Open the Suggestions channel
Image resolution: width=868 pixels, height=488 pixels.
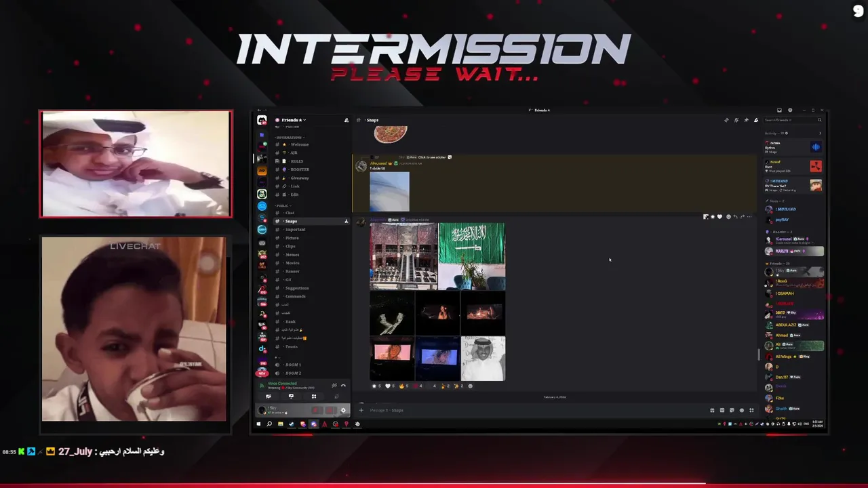296,288
